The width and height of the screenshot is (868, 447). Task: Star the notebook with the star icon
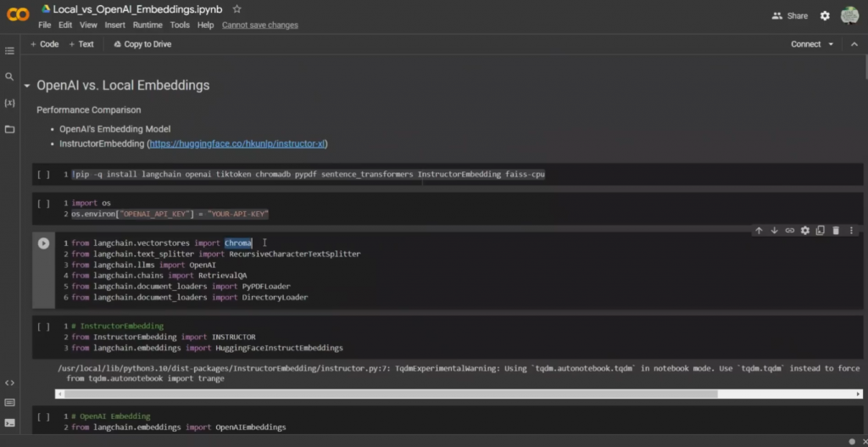point(237,8)
